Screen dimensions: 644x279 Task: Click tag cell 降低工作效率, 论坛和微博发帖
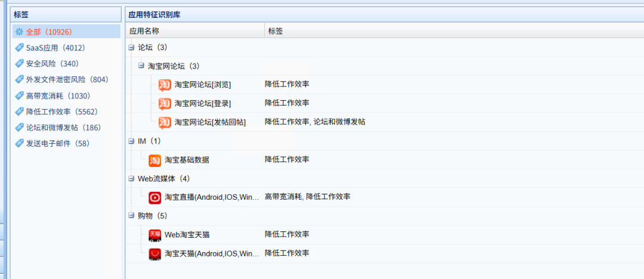315,122
